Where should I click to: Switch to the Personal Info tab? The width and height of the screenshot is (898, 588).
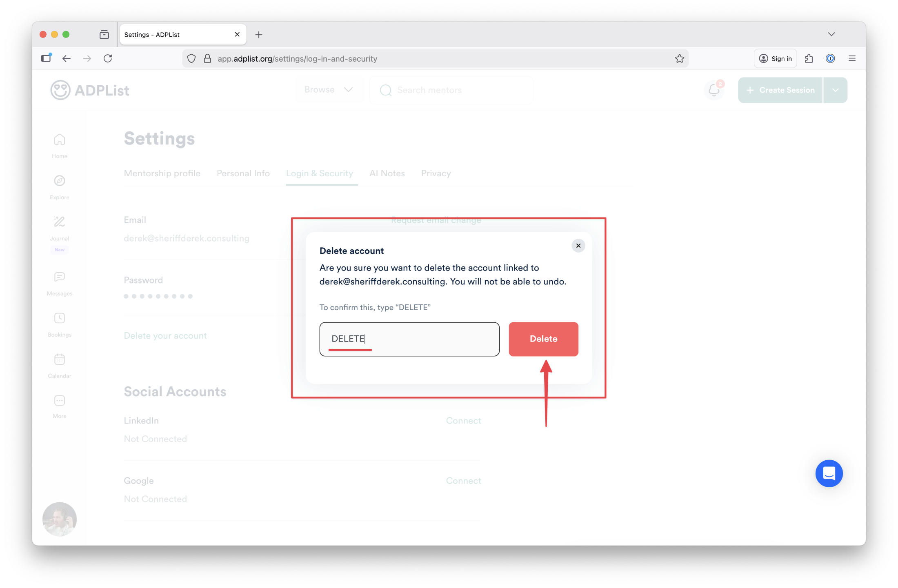tap(243, 173)
